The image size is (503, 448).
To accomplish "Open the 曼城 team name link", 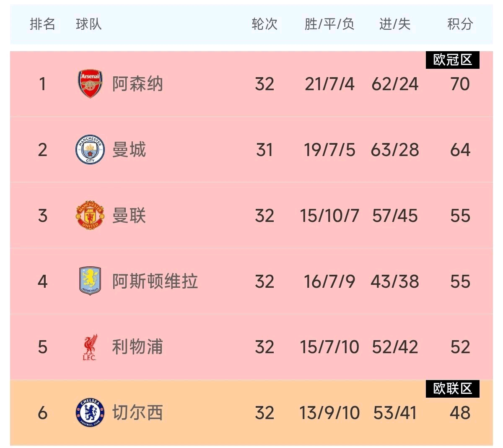I will [x=129, y=150].
